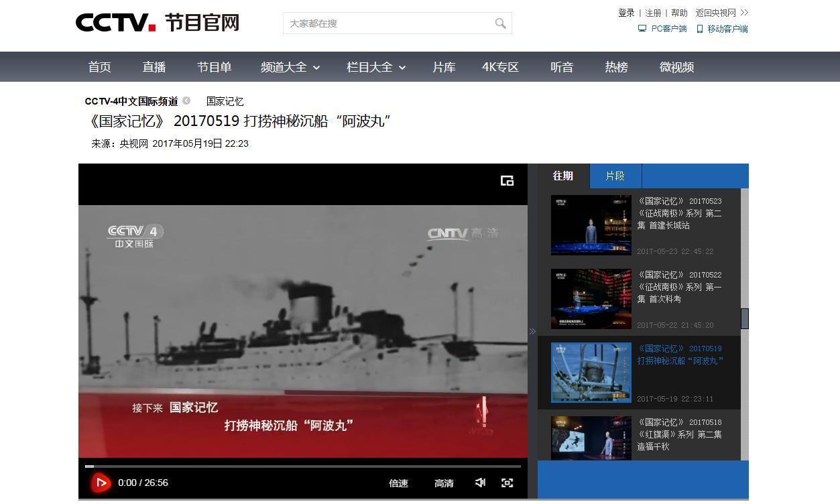The height and width of the screenshot is (504, 840).
Task: Click the PC客户端 link
Action: pyautogui.click(x=669, y=29)
